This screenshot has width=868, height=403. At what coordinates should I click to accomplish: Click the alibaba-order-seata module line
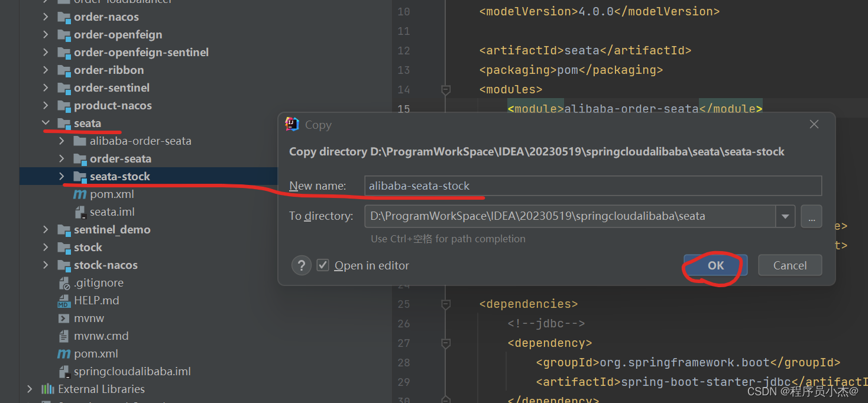click(x=635, y=109)
